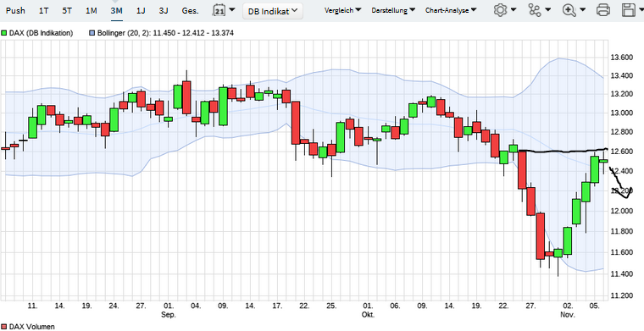Switch chart to 1J range

[x=141, y=11]
